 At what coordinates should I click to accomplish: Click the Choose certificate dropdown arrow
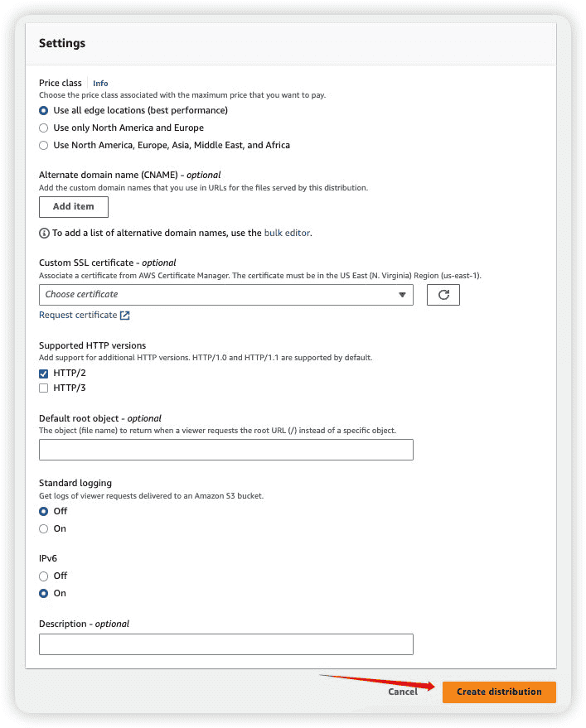402,295
